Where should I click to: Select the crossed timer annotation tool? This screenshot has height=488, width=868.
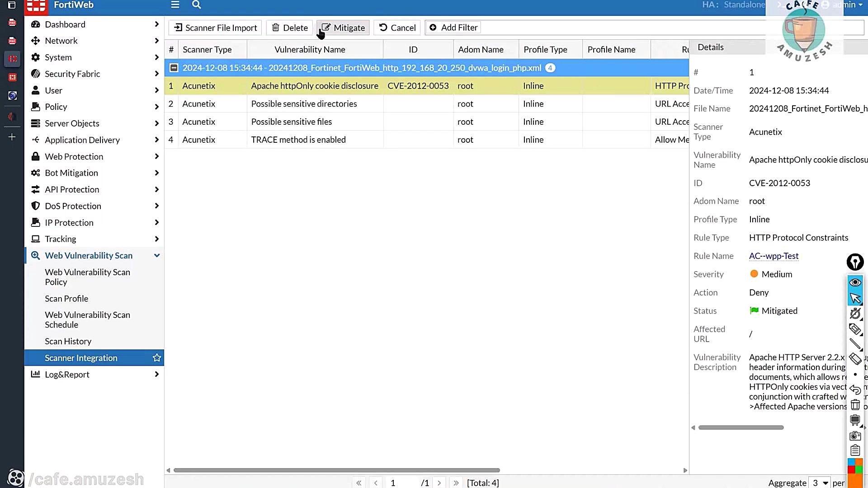[x=855, y=313]
